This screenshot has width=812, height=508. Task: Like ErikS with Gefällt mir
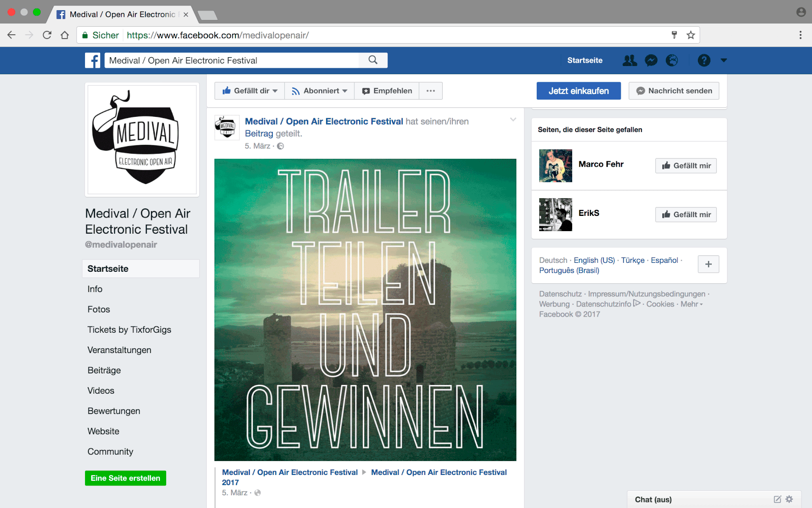686,215
